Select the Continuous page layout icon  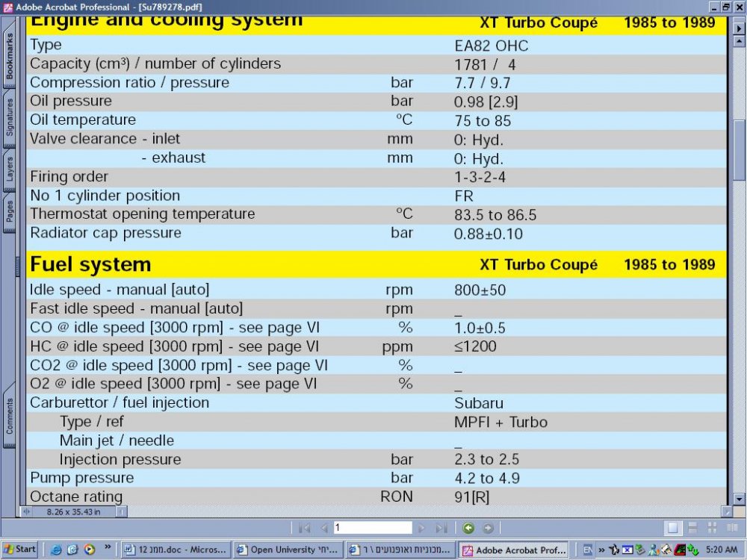692,528
